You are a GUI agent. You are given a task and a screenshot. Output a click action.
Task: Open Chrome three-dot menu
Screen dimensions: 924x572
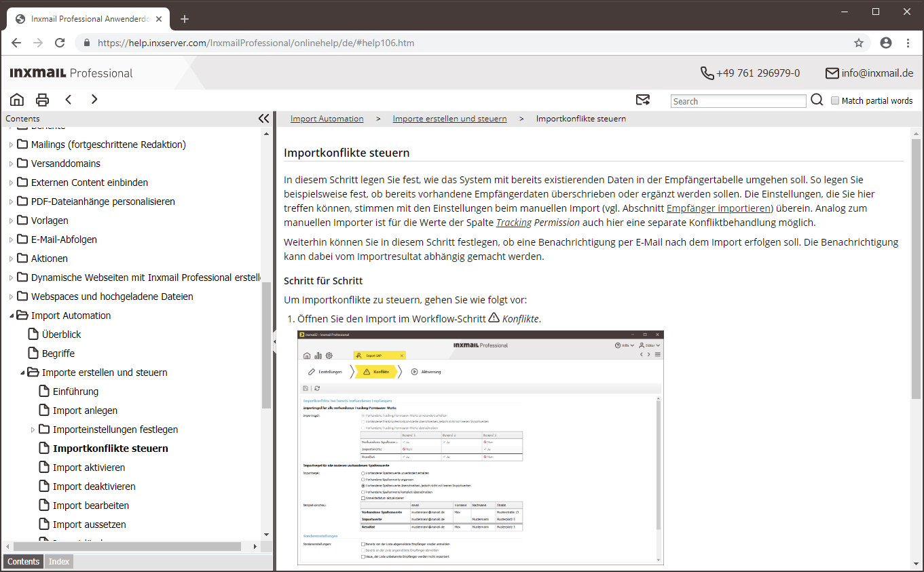908,43
